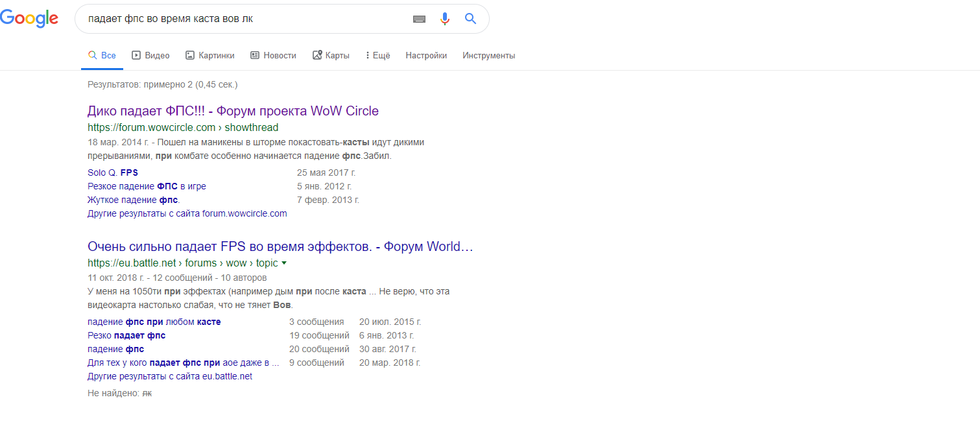Switch to Карты tab
Screen dimensions: 980x428
click(x=331, y=56)
